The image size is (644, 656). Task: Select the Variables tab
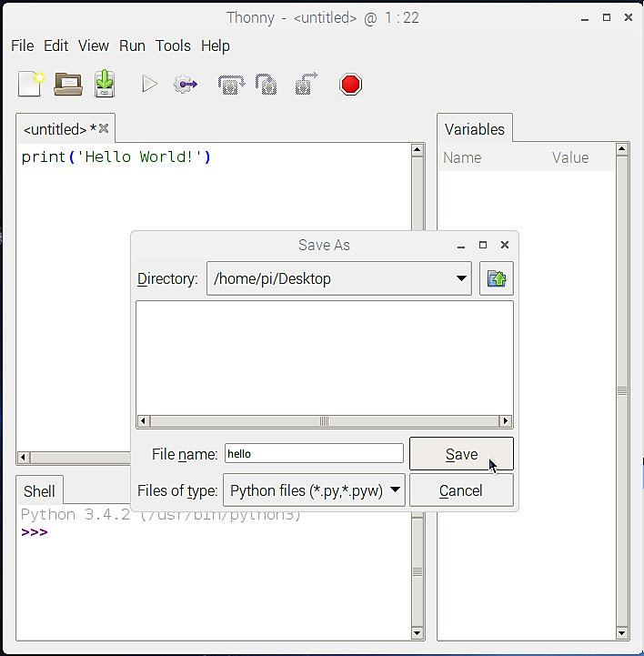coord(475,129)
